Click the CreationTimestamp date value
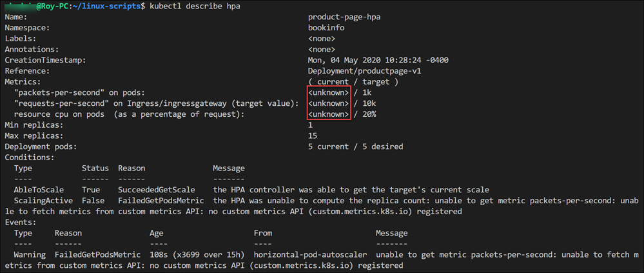This screenshot has height=273, width=644. (x=378, y=60)
